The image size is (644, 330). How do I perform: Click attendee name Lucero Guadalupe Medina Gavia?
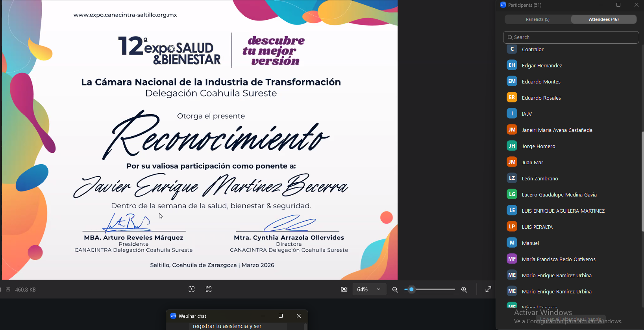coord(559,195)
